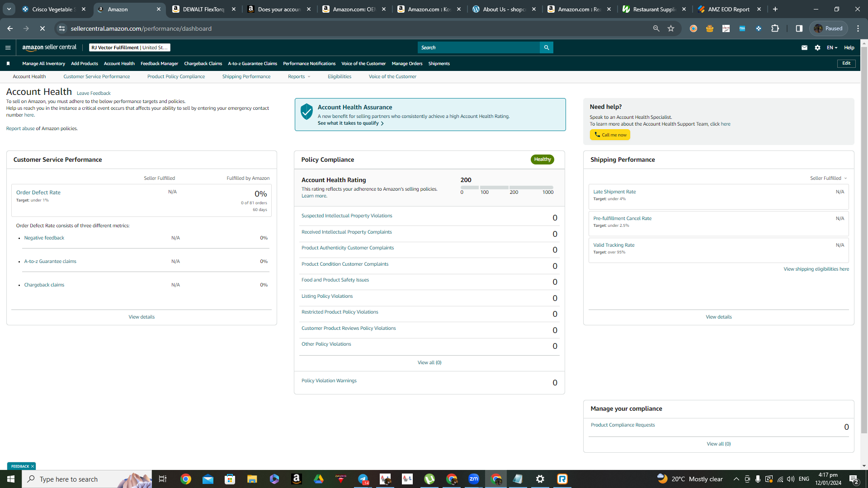868x488 pixels.
Task: View details for Customer Service Performance
Action: tap(142, 317)
